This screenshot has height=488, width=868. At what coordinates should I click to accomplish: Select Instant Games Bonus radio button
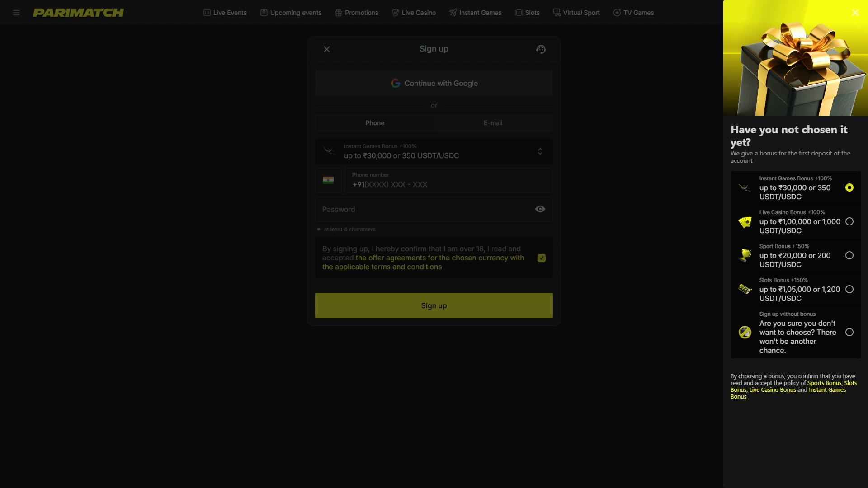tap(849, 188)
